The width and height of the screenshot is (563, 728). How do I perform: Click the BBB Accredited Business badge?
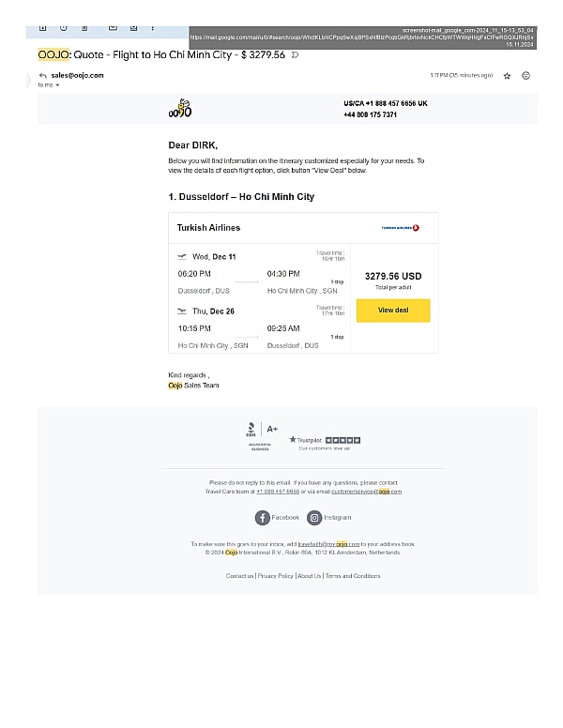coord(251,435)
